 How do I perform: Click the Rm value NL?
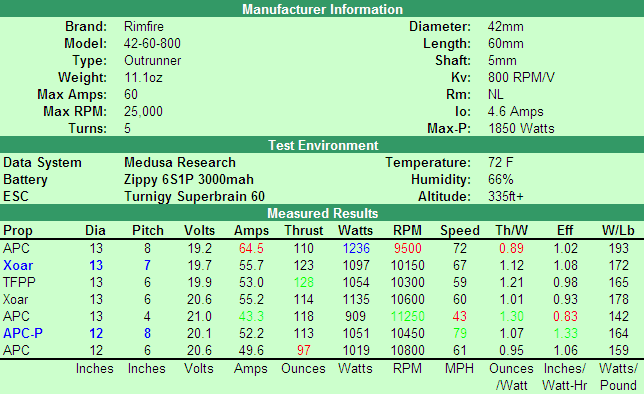pyautogui.click(x=495, y=94)
